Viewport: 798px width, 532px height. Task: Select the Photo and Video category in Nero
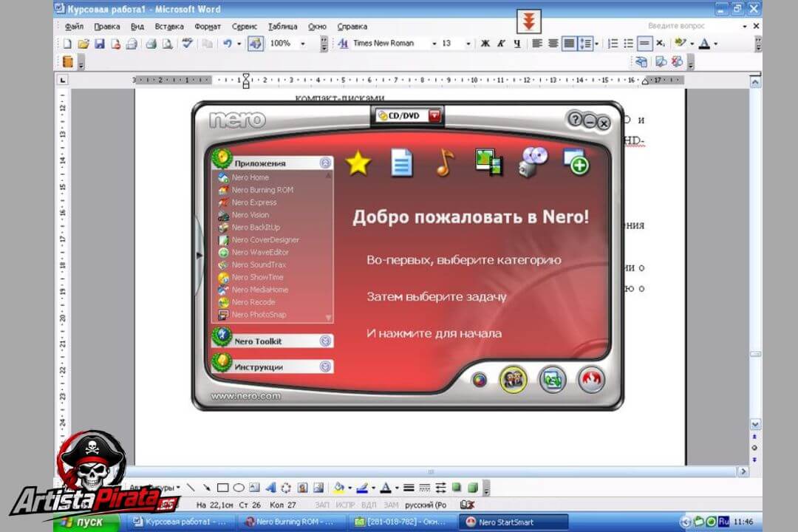(x=488, y=163)
